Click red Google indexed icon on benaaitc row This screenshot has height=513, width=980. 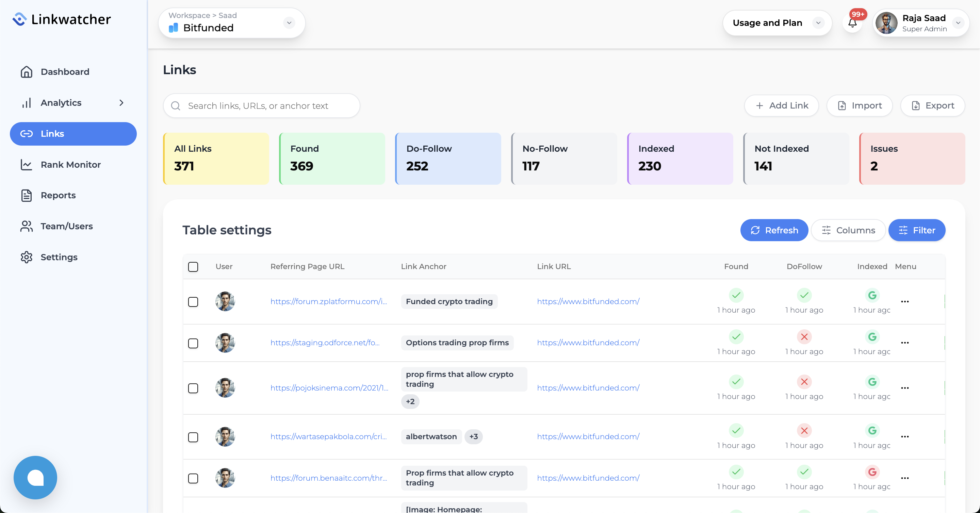tap(872, 472)
